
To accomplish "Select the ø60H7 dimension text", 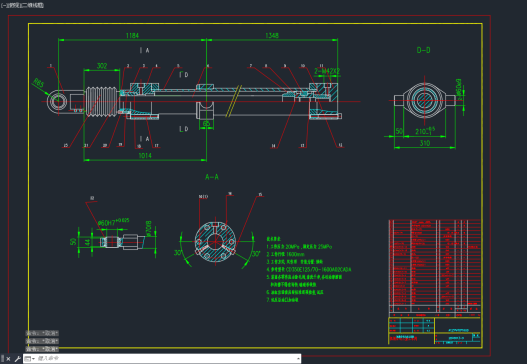I will [x=113, y=222].
